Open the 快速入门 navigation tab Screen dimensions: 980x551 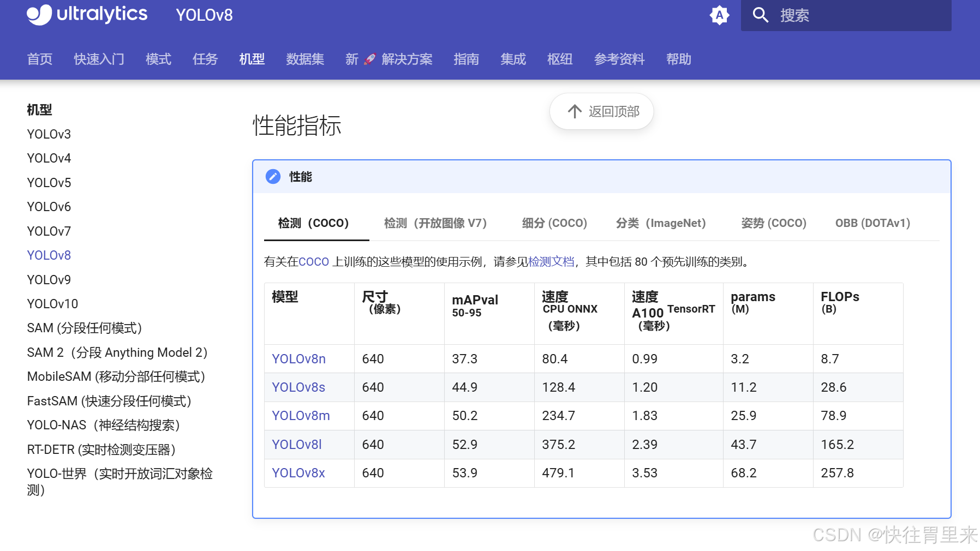(x=99, y=59)
